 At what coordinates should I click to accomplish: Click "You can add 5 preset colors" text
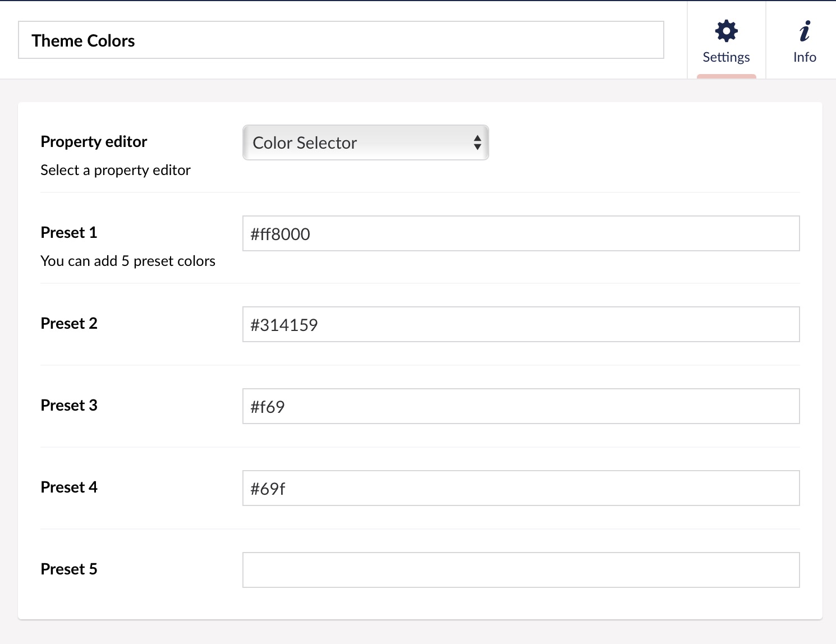point(128,261)
